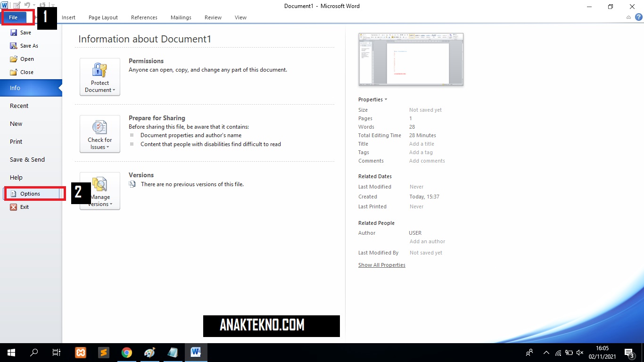Click the document preview thumbnail
Screen dimensions: 644x362
pyautogui.click(x=411, y=59)
